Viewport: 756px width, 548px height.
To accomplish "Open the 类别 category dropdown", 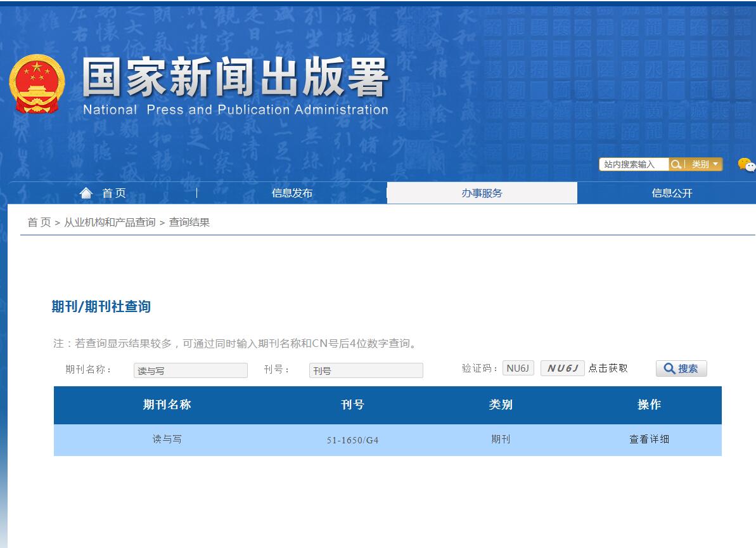I will point(703,164).
